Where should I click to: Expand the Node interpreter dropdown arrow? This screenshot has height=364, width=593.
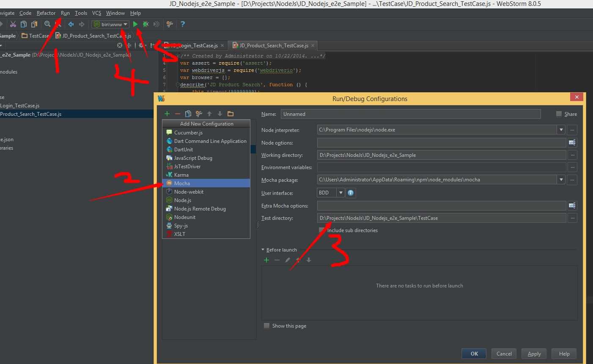point(561,130)
